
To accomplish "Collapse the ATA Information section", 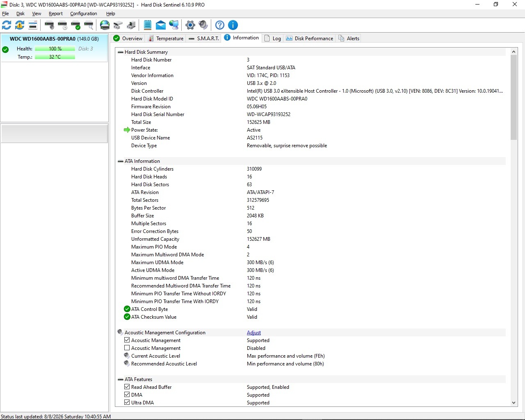I will coord(121,161).
